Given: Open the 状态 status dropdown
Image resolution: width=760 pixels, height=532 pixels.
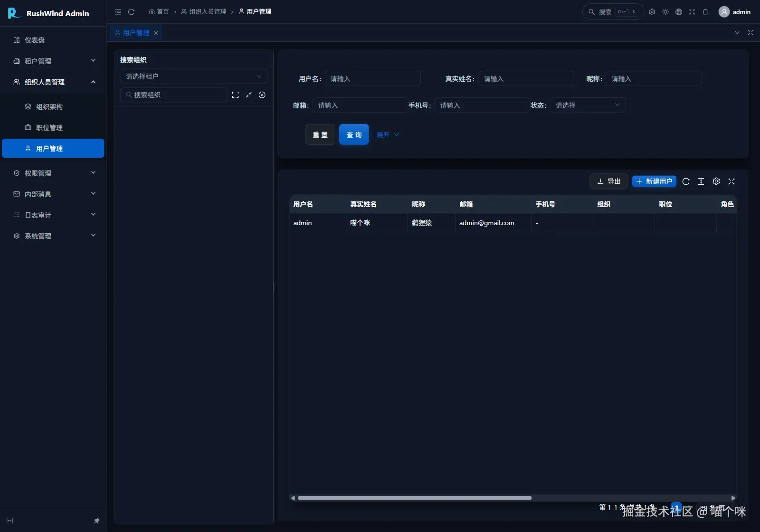Looking at the screenshot, I should (x=588, y=105).
